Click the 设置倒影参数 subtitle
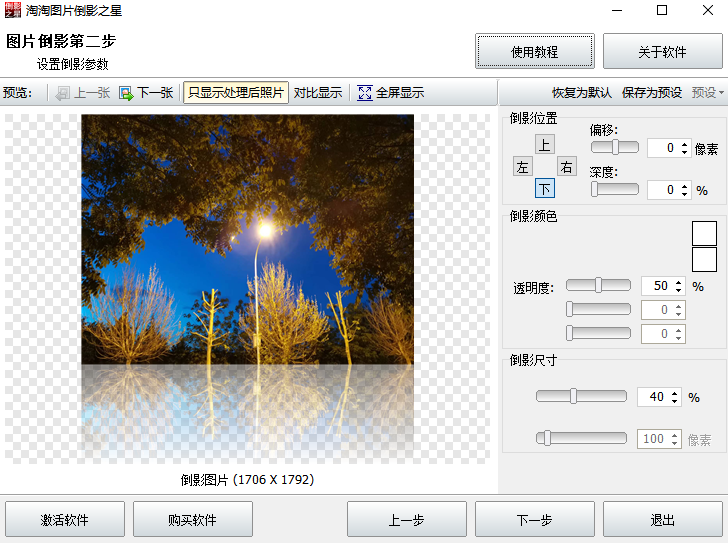Image resolution: width=728 pixels, height=543 pixels. pos(73,64)
